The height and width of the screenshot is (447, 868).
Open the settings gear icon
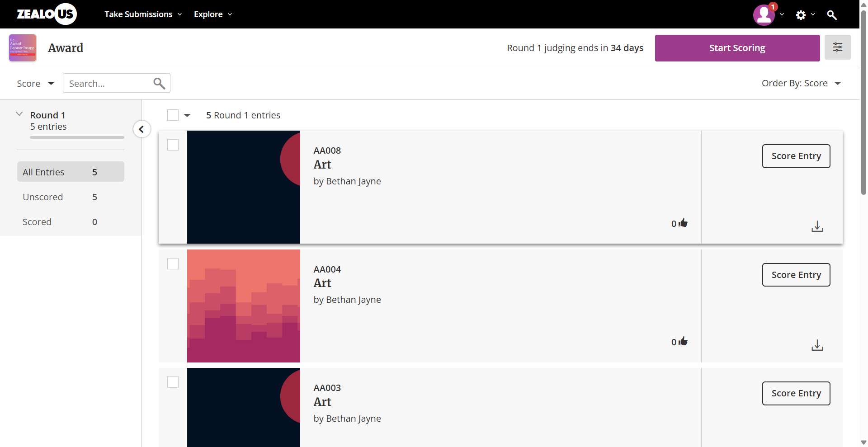tap(801, 15)
